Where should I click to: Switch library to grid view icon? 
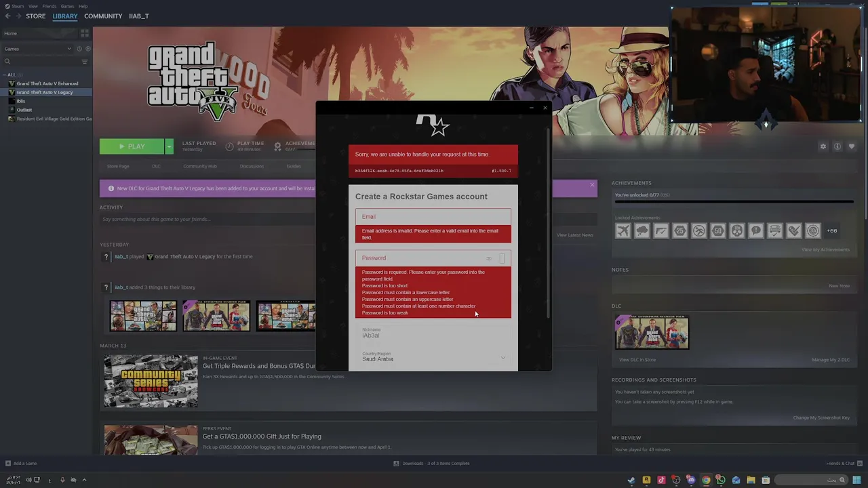[85, 33]
